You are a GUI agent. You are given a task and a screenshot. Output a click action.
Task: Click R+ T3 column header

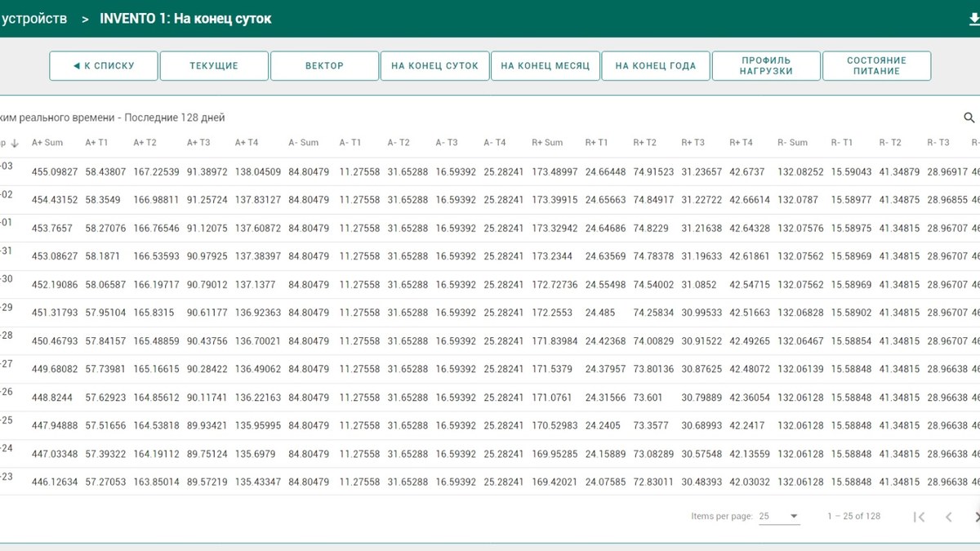(x=693, y=143)
